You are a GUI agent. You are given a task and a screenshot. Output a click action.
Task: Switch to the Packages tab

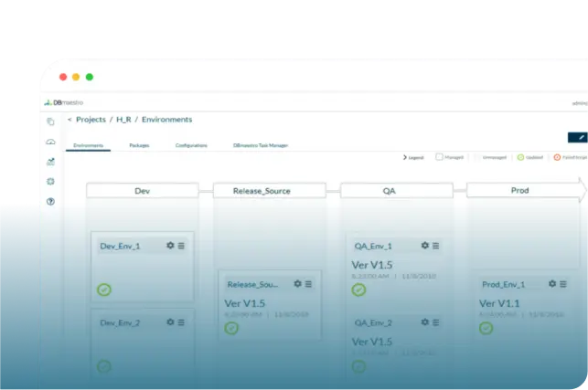pos(139,145)
